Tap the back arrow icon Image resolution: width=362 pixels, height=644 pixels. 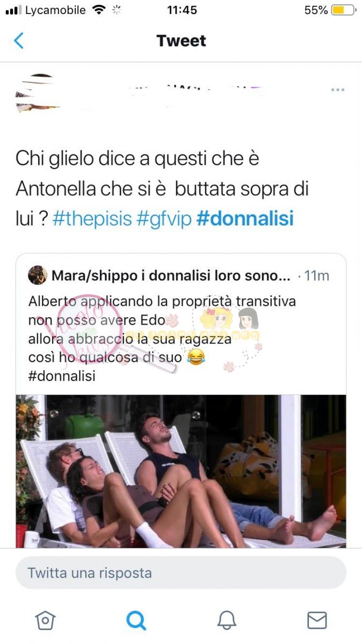[x=19, y=41]
